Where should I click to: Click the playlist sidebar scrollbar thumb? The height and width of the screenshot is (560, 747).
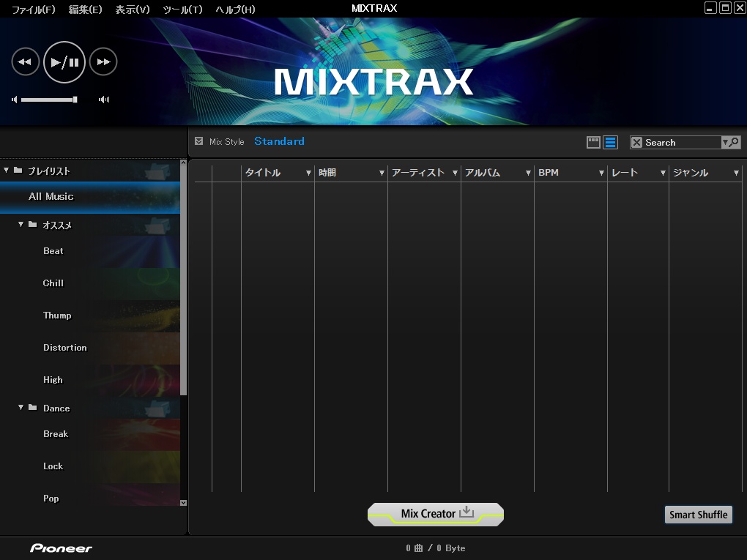(x=183, y=281)
